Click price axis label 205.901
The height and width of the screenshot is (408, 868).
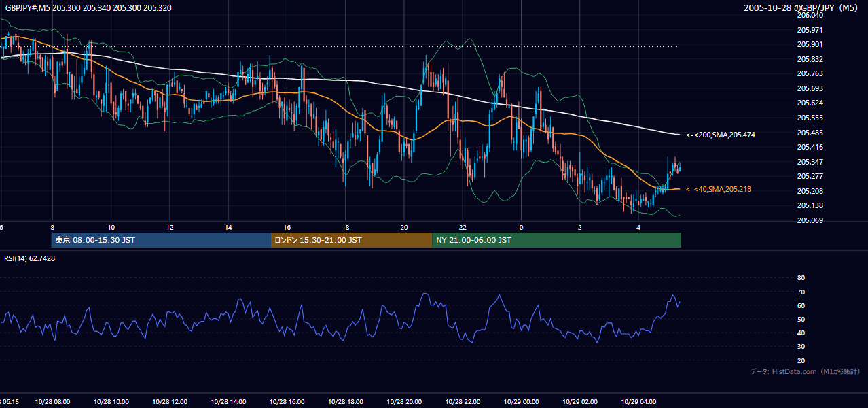[810, 45]
